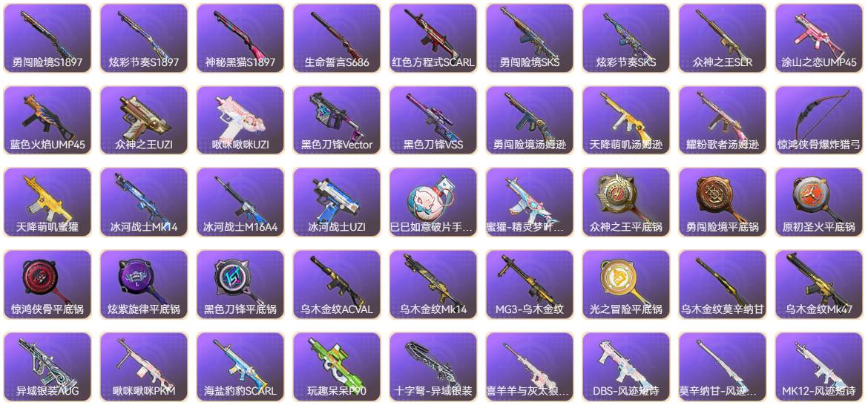868x411 pixels.
Task: Click the 玩趣呆呆P90 green skin
Action: pyautogui.click(x=337, y=366)
